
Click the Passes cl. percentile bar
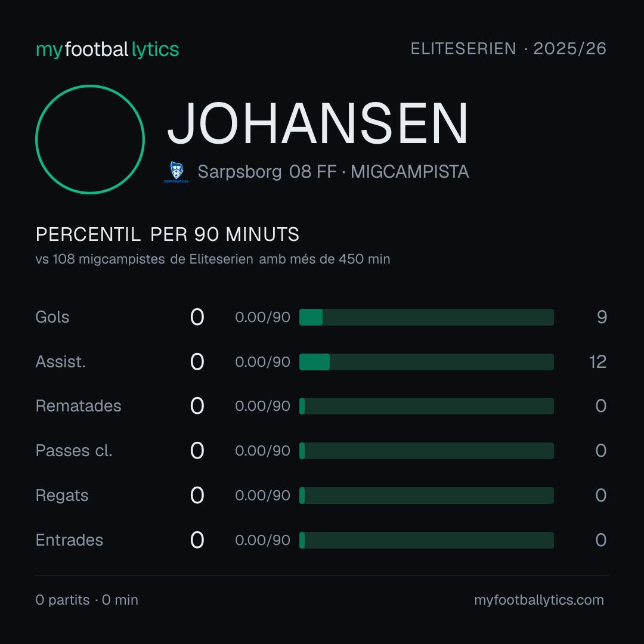tap(426, 451)
